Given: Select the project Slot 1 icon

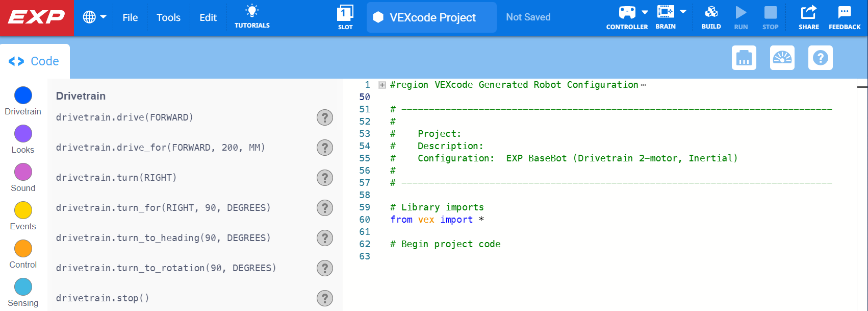Looking at the screenshot, I should 345,13.
